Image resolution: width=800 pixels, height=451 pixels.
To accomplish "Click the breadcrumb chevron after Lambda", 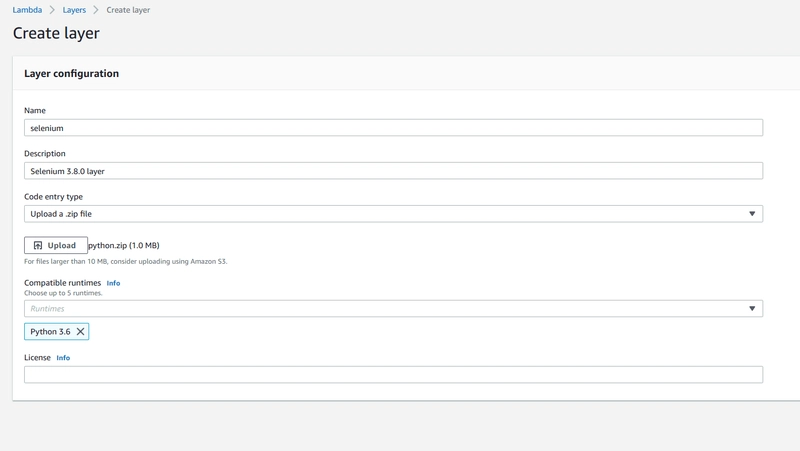I will (x=52, y=10).
